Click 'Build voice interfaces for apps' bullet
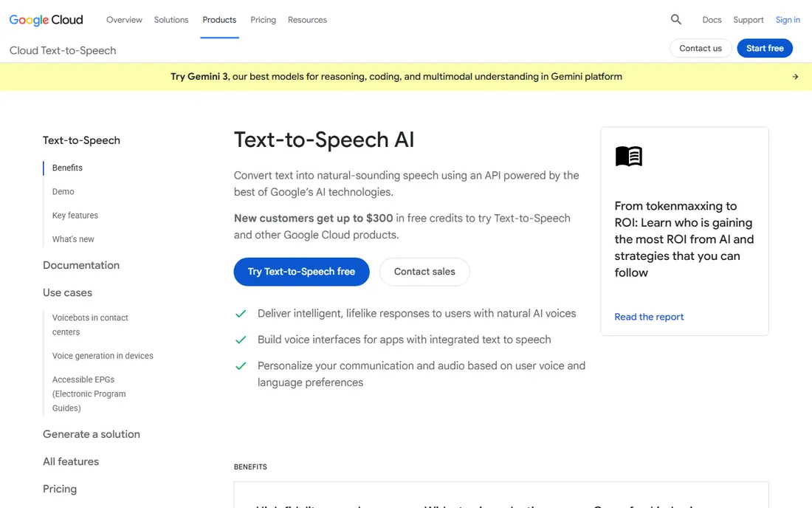This screenshot has width=812, height=508. click(x=405, y=340)
